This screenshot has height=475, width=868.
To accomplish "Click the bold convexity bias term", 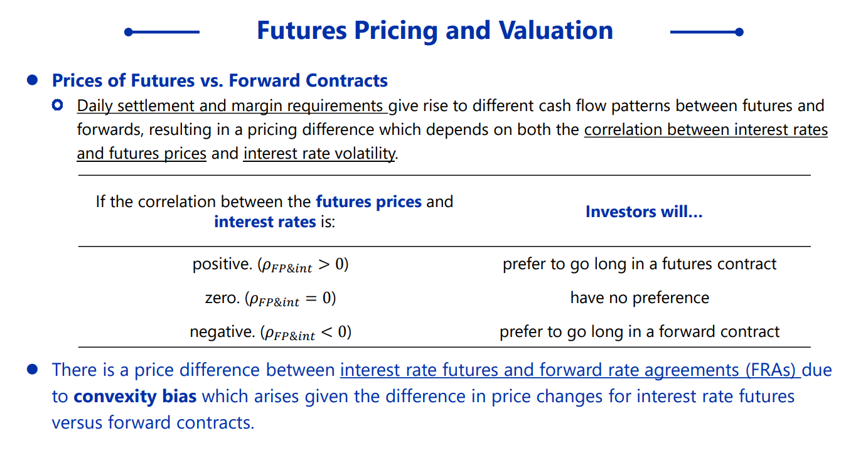I will pos(135,397).
